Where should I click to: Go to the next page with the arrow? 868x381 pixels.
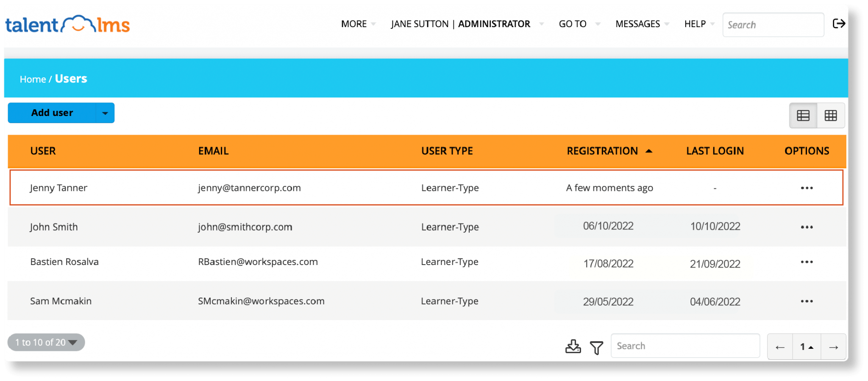coord(832,346)
